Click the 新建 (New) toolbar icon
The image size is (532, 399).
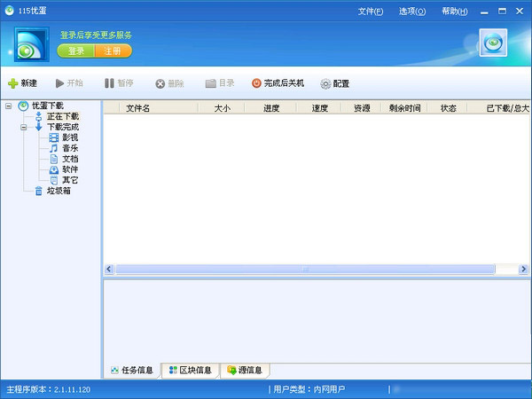[12, 83]
